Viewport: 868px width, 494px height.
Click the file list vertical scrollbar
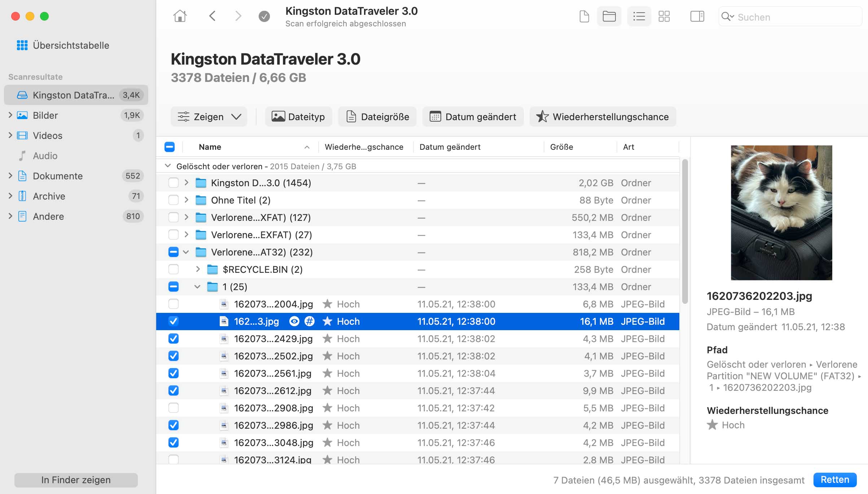685,232
